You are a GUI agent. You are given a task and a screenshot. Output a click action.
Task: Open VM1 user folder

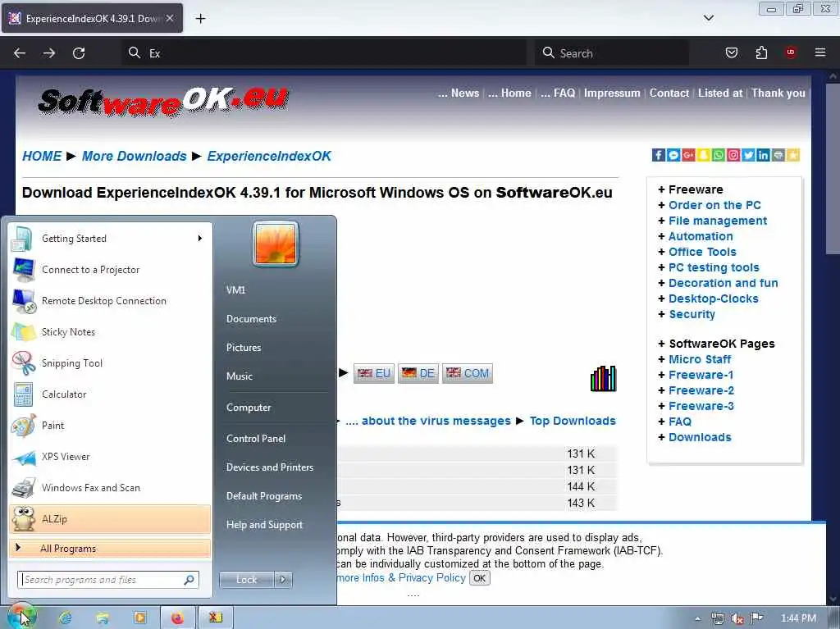tap(235, 289)
